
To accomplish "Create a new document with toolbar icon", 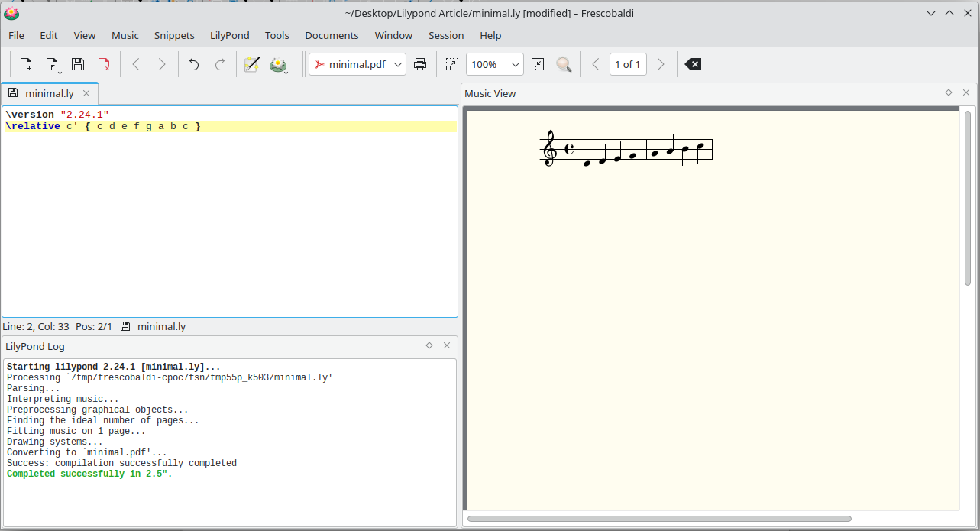I will 26,65.
